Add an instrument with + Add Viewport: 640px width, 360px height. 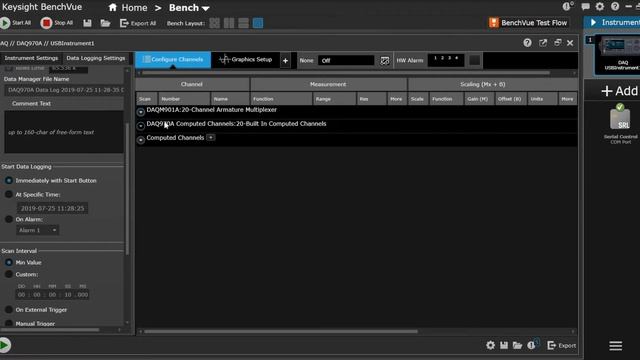(619, 91)
